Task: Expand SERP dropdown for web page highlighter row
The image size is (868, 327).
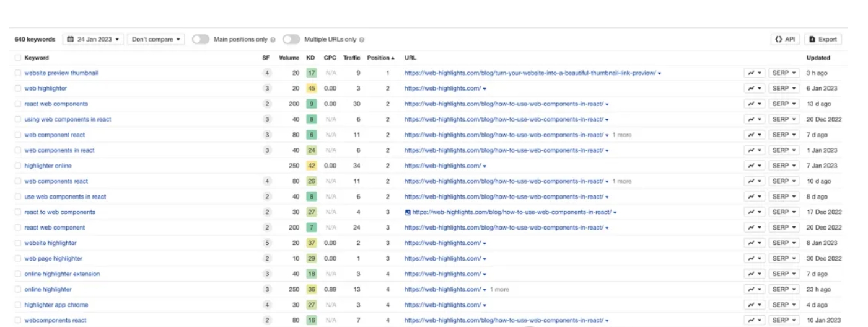Action: tap(784, 259)
